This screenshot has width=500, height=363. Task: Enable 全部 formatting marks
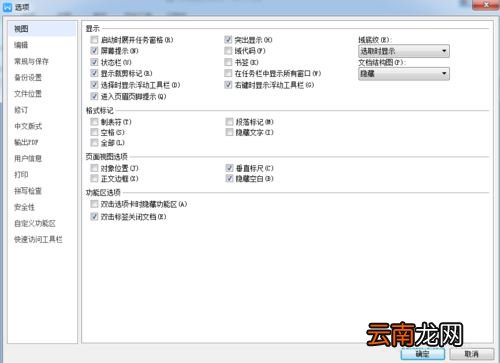(94, 143)
